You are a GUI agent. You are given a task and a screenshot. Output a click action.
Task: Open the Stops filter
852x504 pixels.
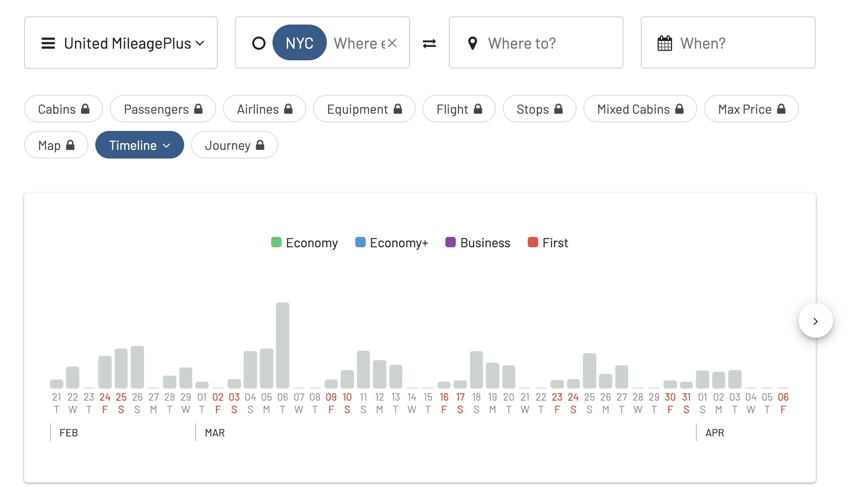539,109
